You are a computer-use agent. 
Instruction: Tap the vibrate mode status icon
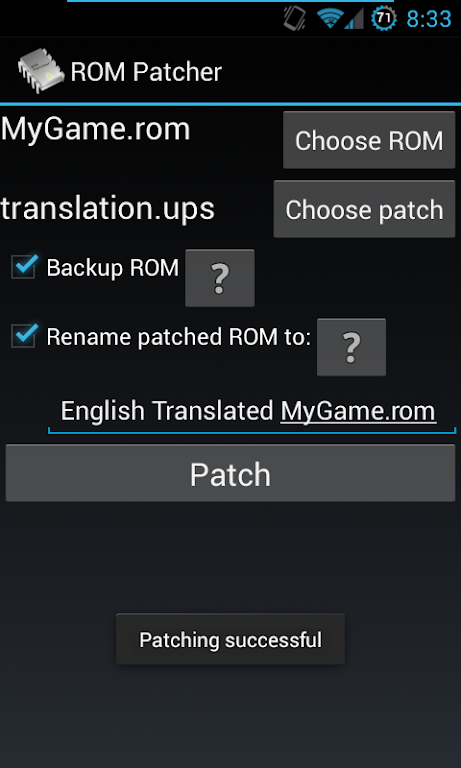point(295,19)
